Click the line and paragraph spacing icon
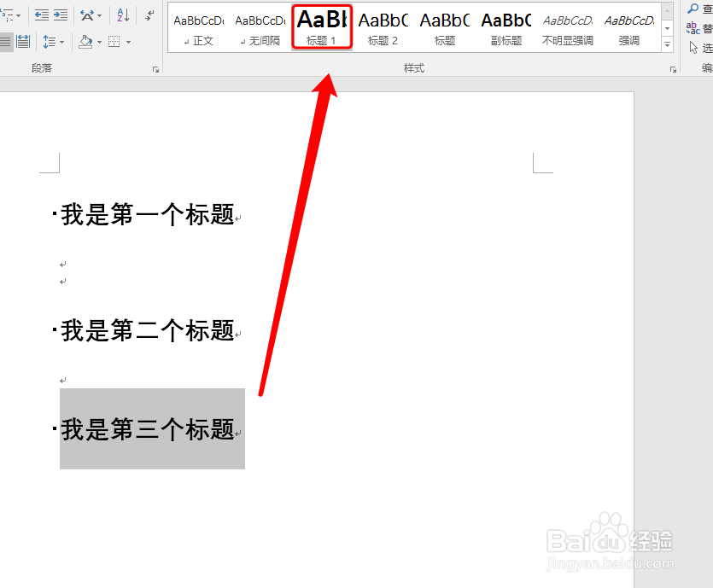The width and height of the screenshot is (713, 588). [x=50, y=42]
